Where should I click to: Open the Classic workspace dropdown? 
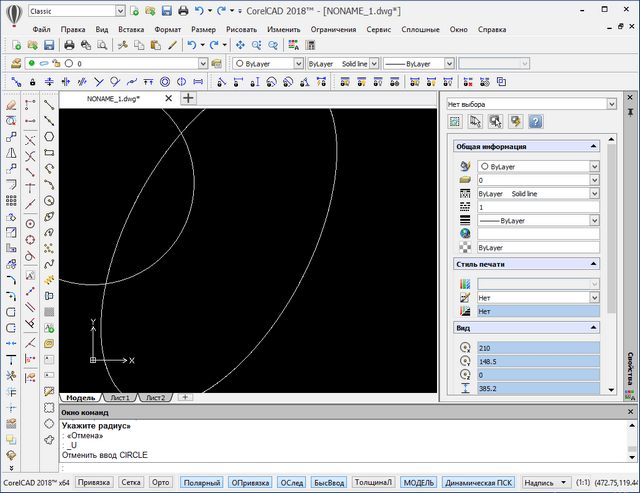121,10
